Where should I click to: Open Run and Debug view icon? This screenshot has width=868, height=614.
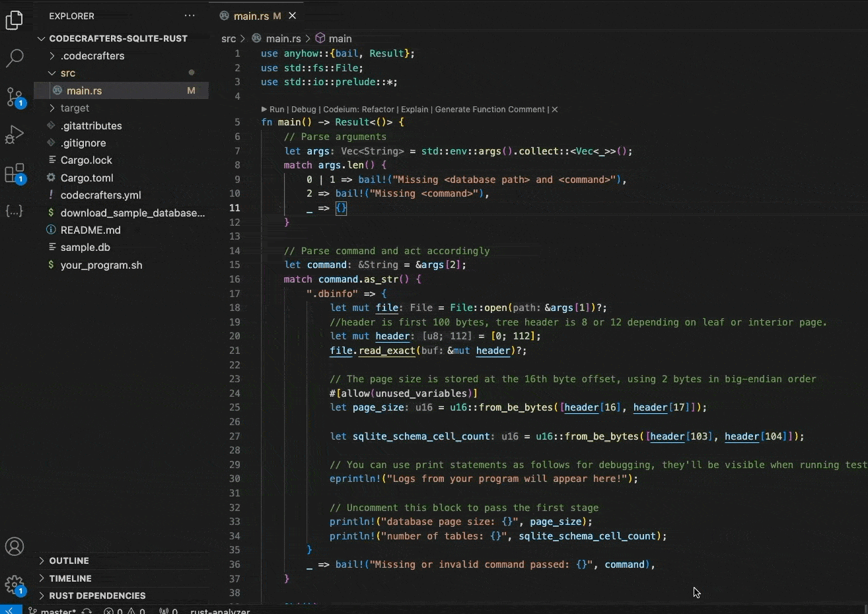click(15, 135)
